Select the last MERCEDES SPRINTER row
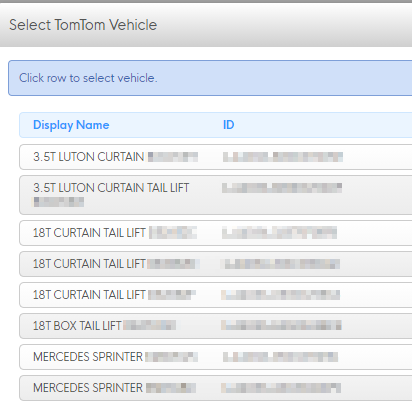The image size is (415, 405). [x=216, y=388]
